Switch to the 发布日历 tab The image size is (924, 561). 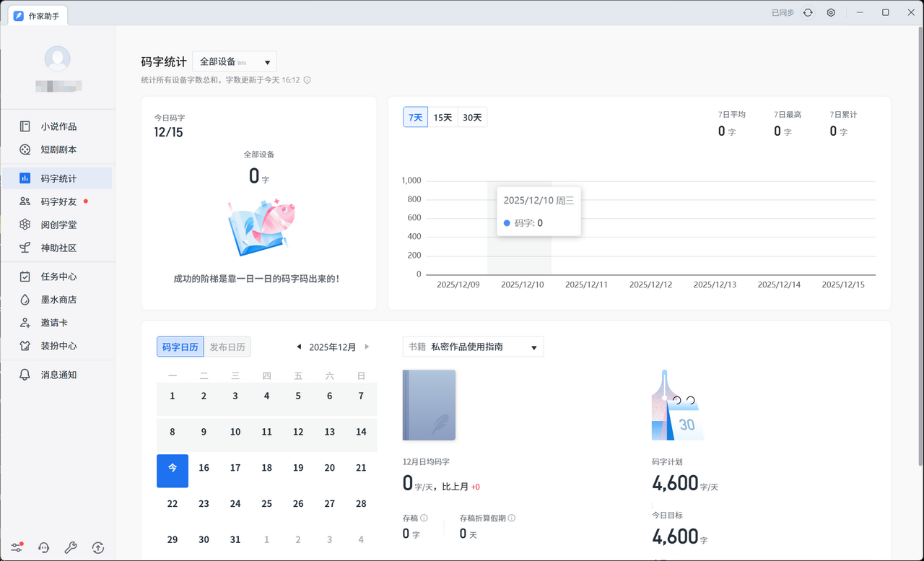click(227, 347)
